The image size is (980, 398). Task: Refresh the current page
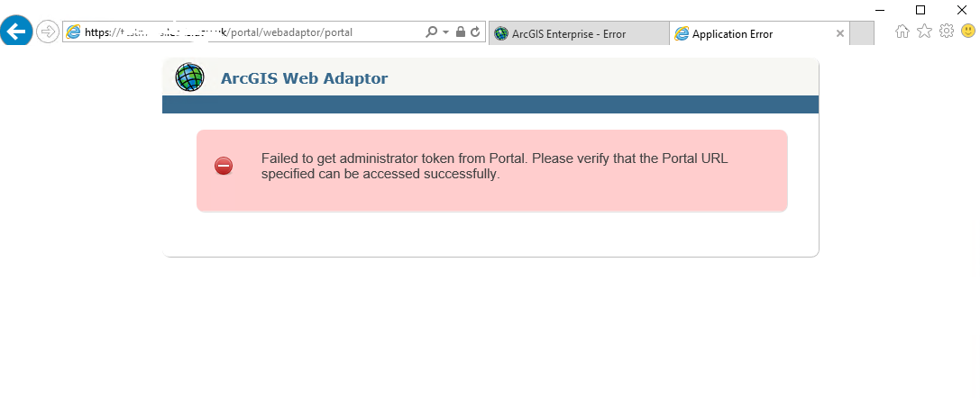click(476, 32)
